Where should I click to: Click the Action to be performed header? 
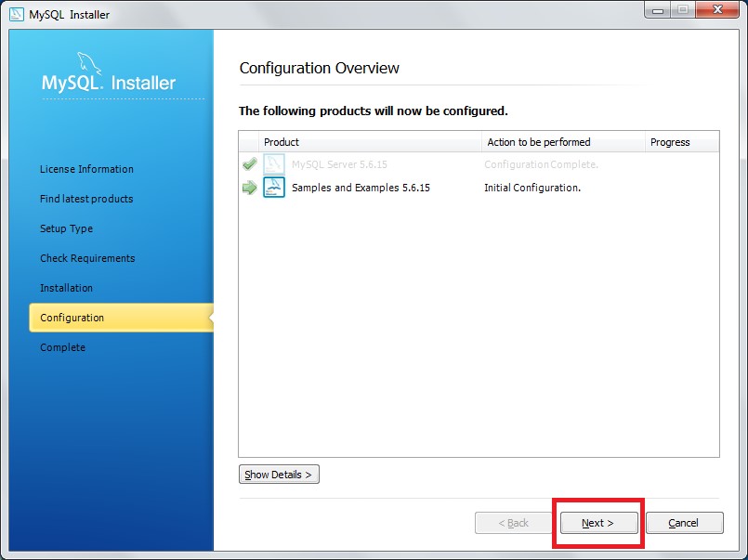[563, 142]
